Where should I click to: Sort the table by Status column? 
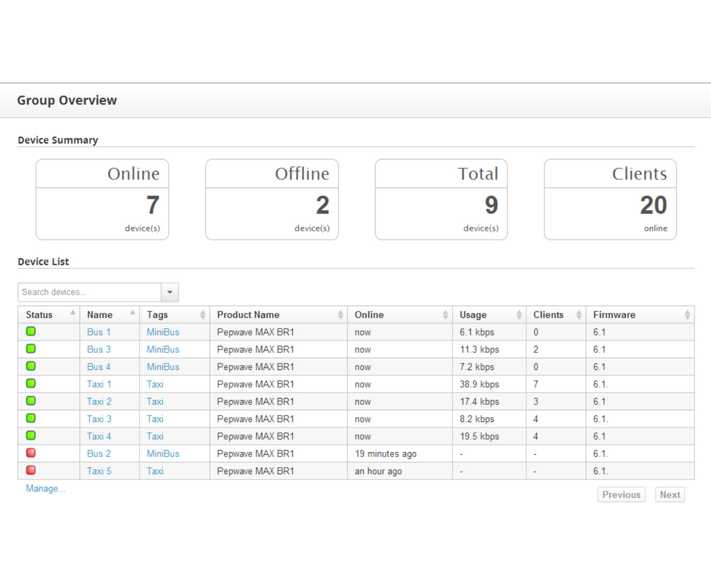click(49, 315)
